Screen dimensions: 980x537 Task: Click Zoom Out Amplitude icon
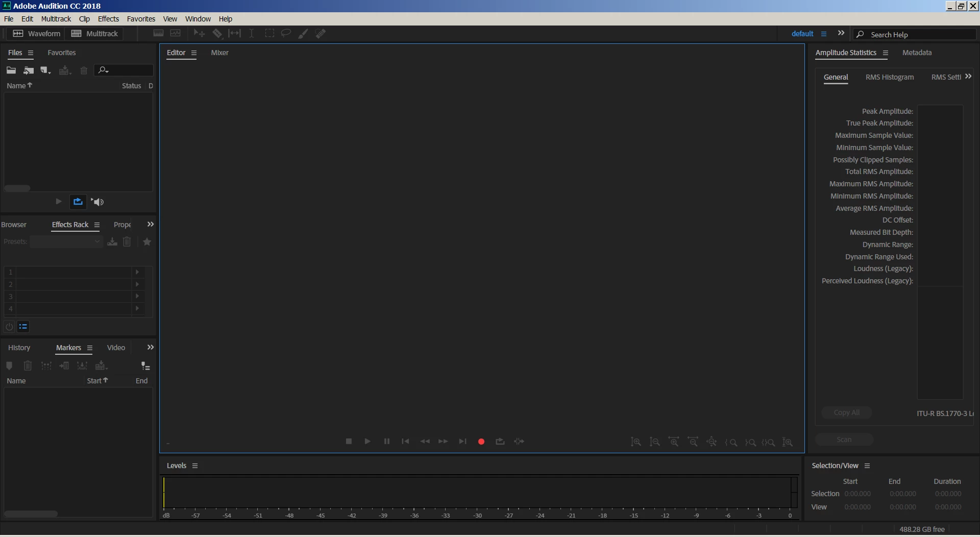coord(655,442)
